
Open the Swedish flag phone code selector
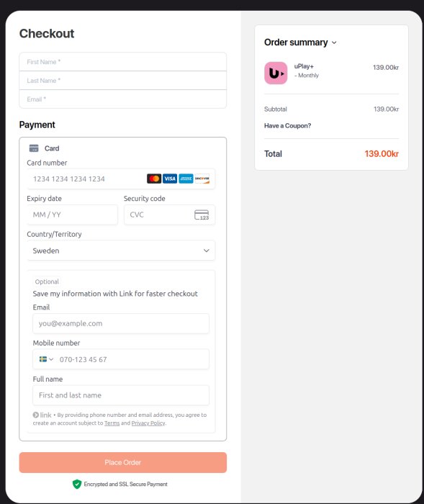46,359
